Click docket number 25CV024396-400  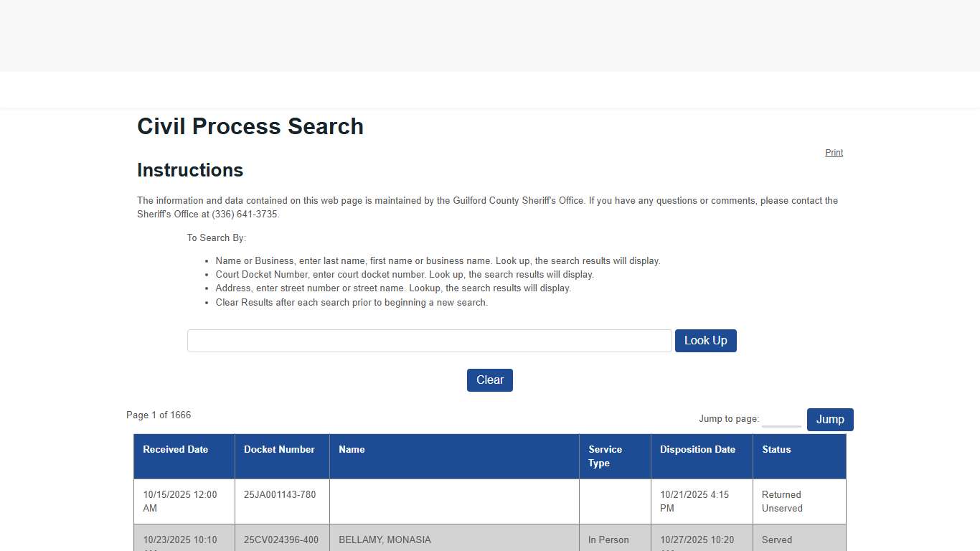coord(281,540)
